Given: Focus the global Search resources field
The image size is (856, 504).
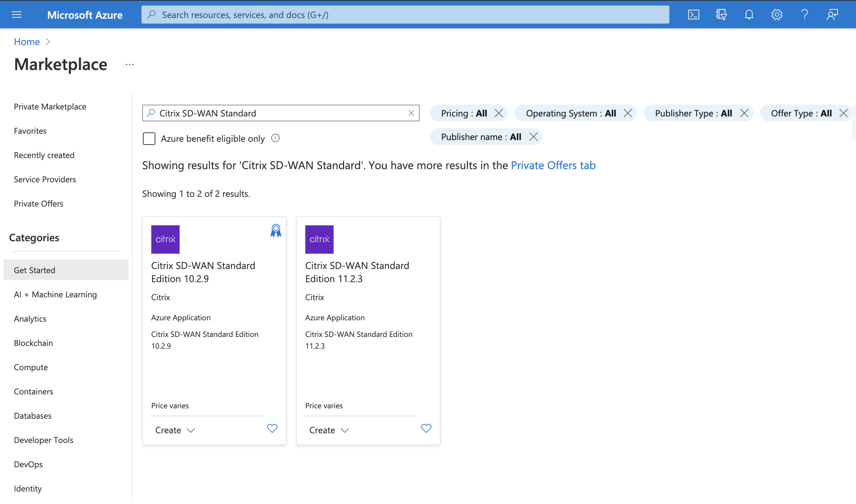Looking at the screenshot, I should [x=405, y=15].
